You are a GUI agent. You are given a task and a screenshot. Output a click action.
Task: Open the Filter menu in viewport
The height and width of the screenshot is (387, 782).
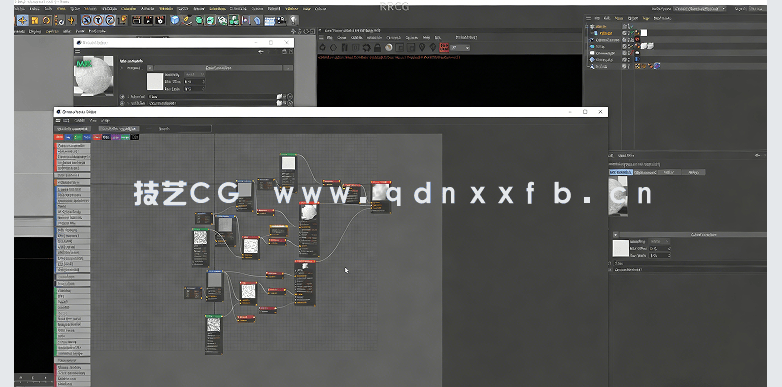click(67, 31)
